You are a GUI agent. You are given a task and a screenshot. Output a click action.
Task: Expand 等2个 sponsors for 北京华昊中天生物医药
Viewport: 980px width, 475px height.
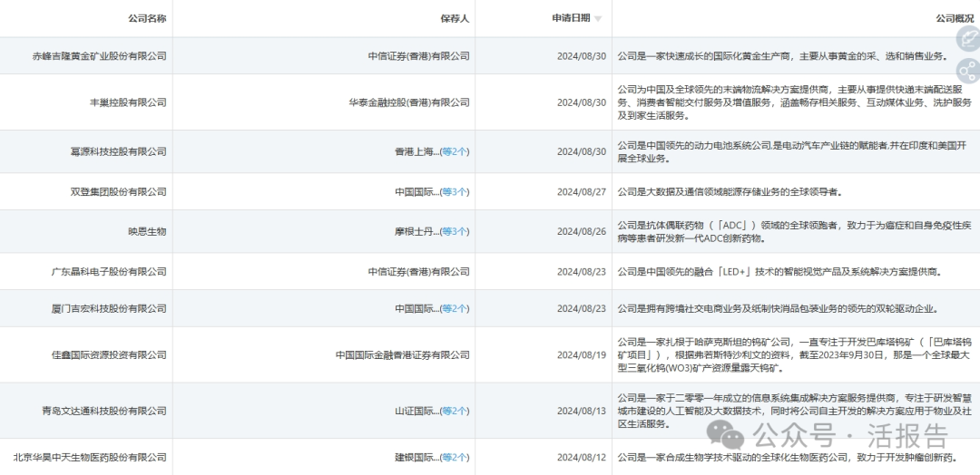tap(455, 458)
